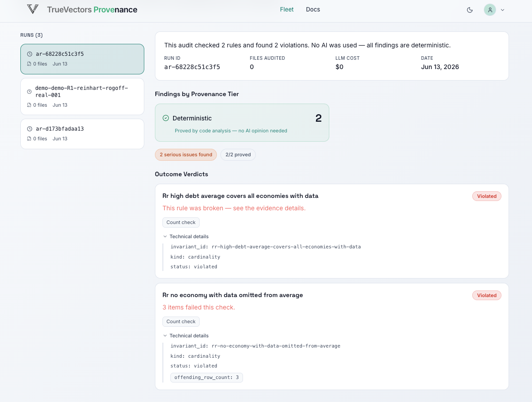532x402 pixels.
Task: Open the Deterministic tier card
Action: [x=242, y=123]
